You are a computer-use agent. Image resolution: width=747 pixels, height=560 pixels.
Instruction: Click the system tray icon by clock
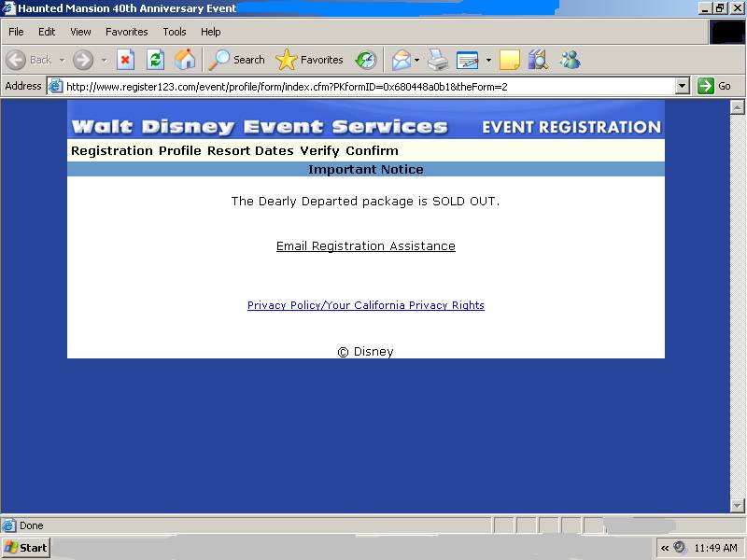pos(680,548)
